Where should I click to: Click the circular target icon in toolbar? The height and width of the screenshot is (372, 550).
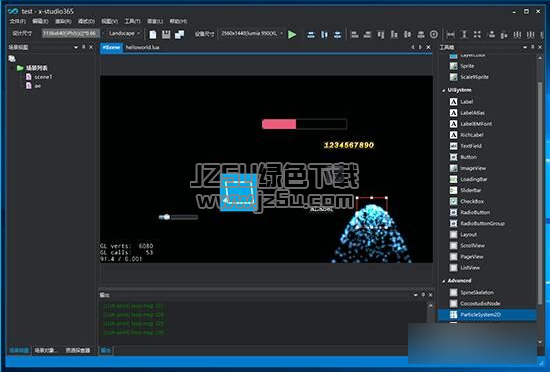(434, 34)
